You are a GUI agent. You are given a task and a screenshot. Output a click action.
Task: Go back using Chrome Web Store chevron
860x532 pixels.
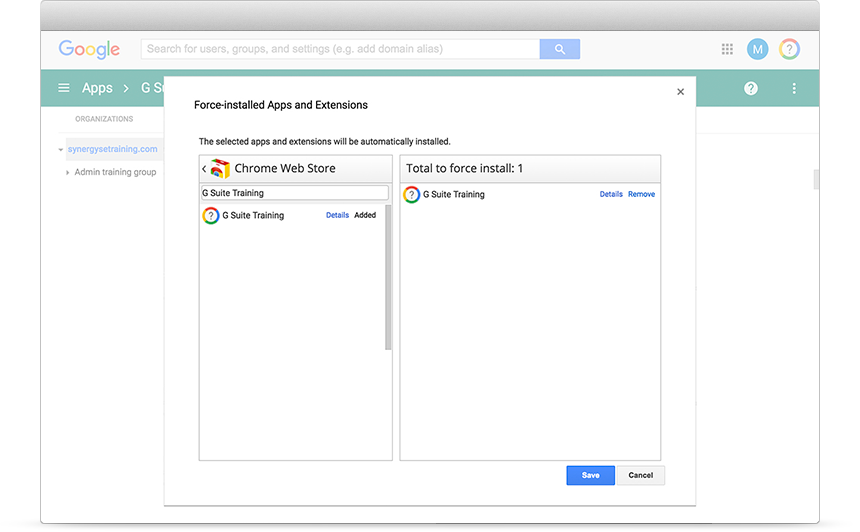tap(204, 169)
